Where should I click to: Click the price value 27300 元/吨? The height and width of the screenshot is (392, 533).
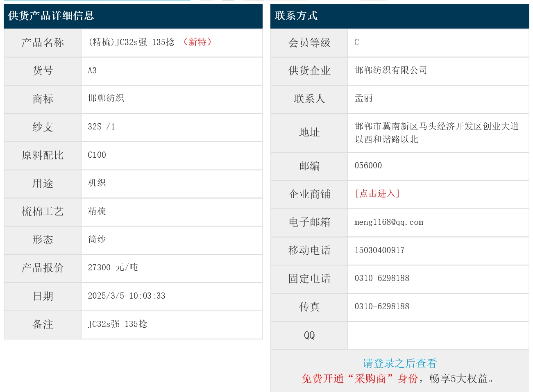[x=113, y=267]
